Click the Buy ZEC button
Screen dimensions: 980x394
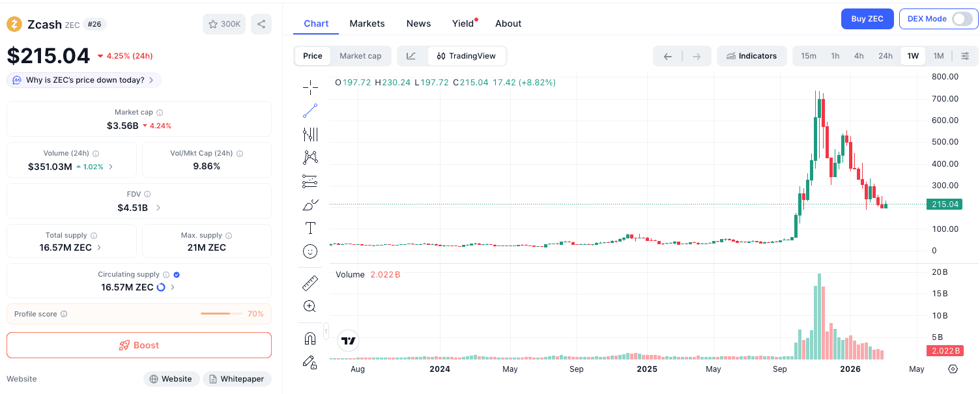[867, 19]
